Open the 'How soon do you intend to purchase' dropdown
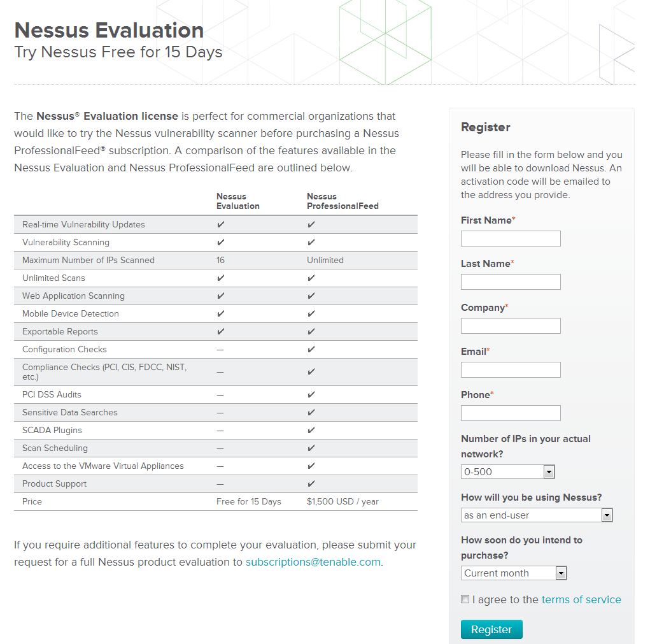This screenshot has height=644, width=650. (x=514, y=573)
